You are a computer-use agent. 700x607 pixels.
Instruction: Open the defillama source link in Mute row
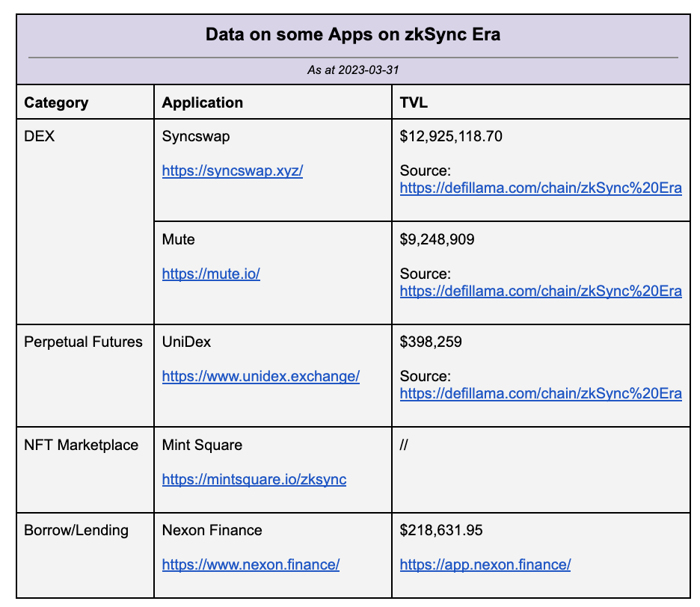[x=541, y=291]
